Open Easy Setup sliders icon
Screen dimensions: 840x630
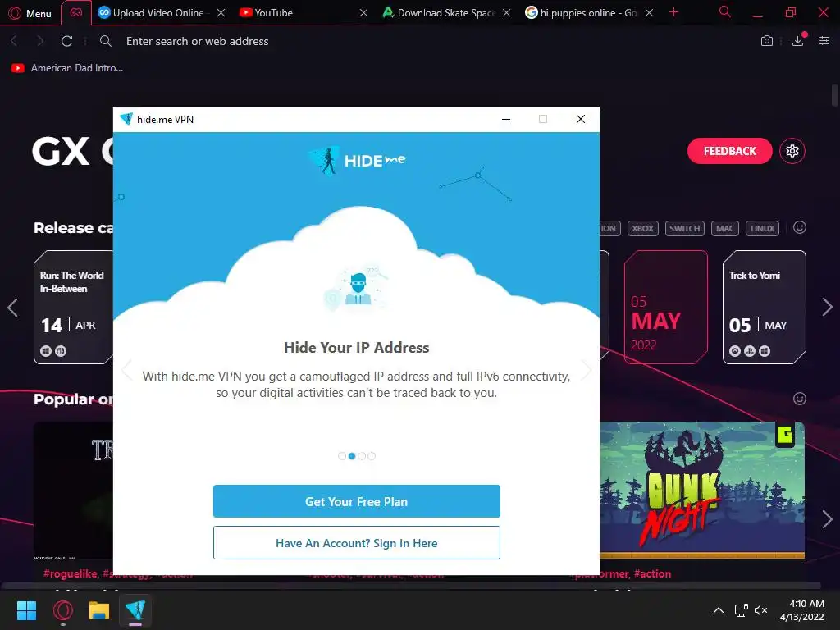pyautogui.click(x=824, y=41)
